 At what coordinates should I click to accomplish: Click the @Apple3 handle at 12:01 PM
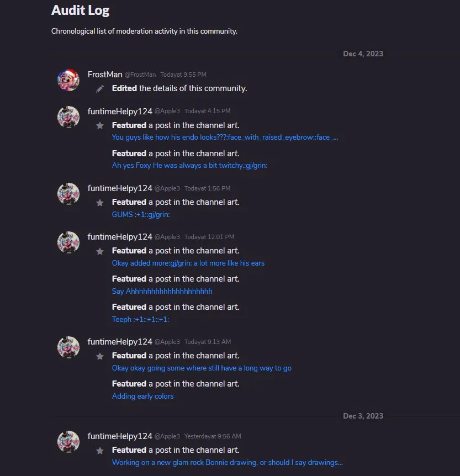(167, 237)
